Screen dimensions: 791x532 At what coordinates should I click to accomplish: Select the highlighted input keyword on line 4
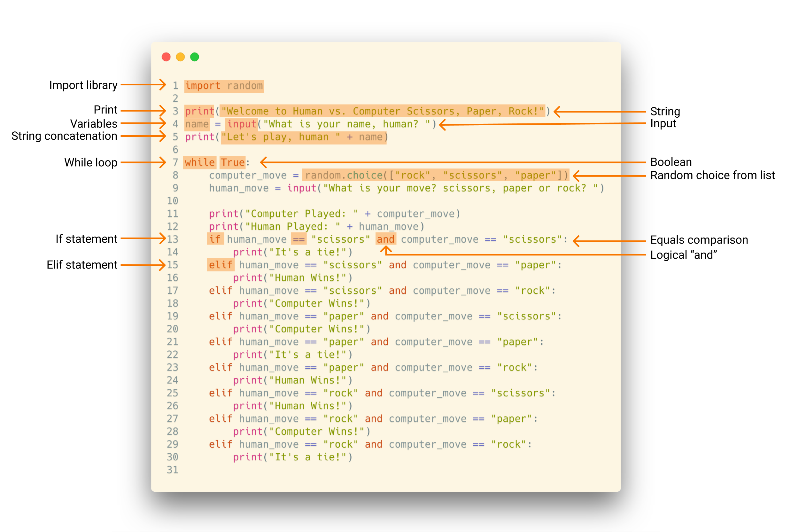pyautogui.click(x=242, y=124)
